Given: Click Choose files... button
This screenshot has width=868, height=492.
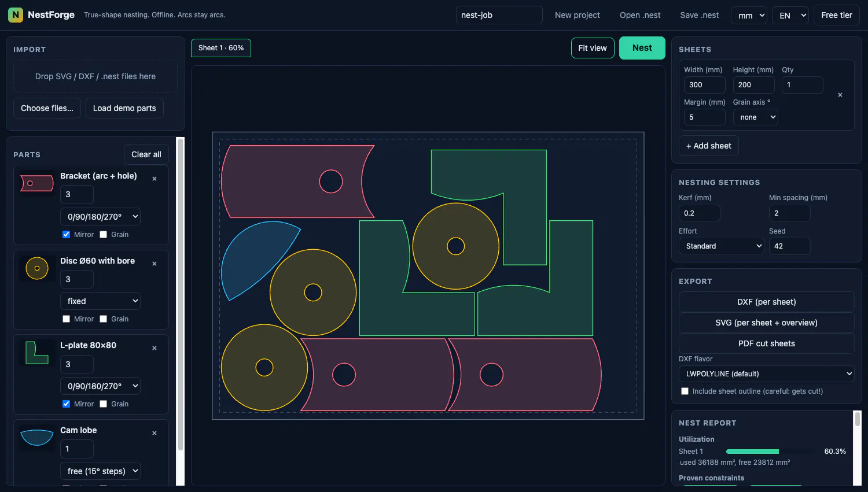Looking at the screenshot, I should 47,108.
